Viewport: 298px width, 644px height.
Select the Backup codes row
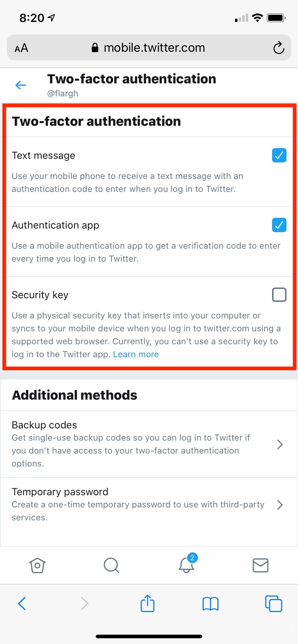137,444
